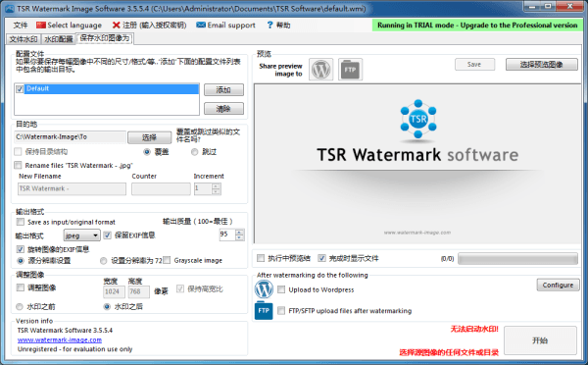Click the width field showing 1024

pos(114,291)
